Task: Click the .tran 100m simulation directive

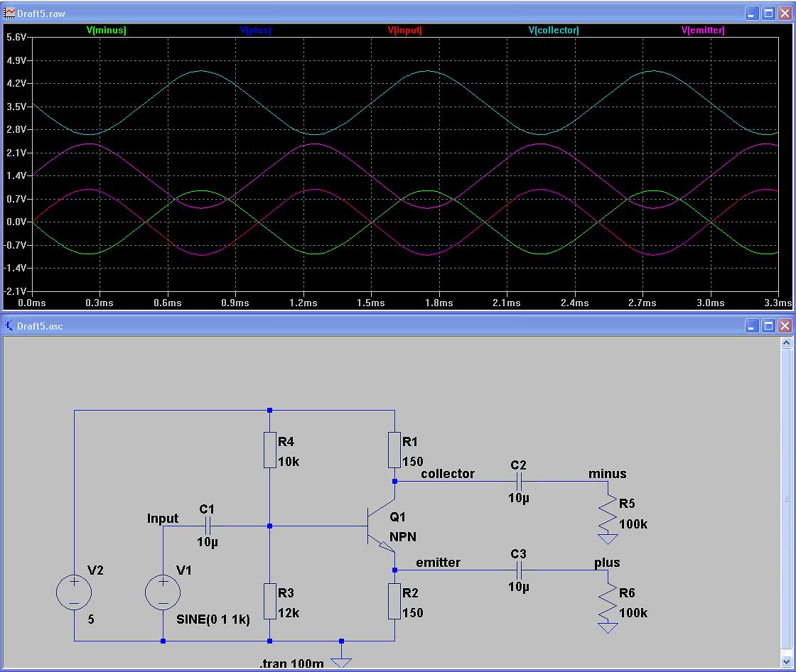Action: click(291, 663)
